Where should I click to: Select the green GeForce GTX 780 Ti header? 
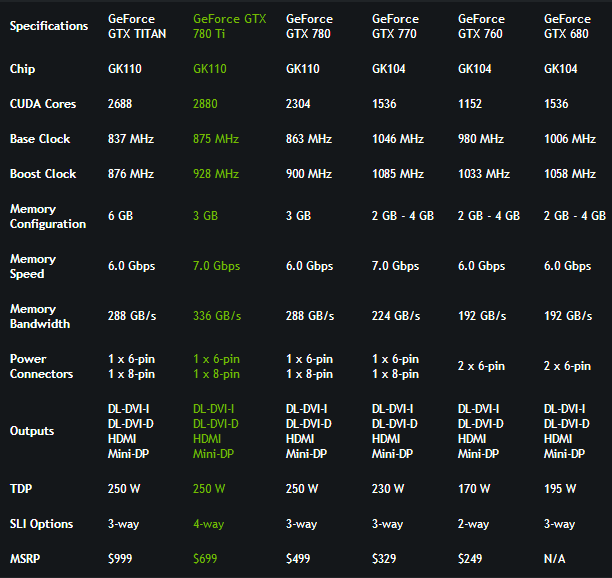click(x=230, y=26)
